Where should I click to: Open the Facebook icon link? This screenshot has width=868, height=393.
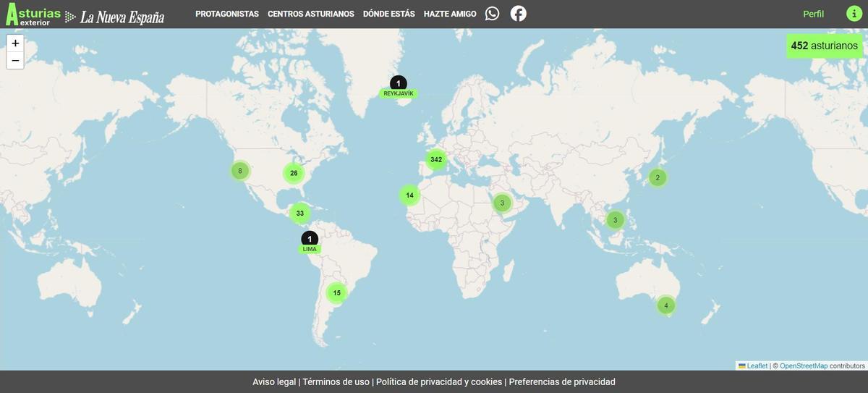[518, 14]
